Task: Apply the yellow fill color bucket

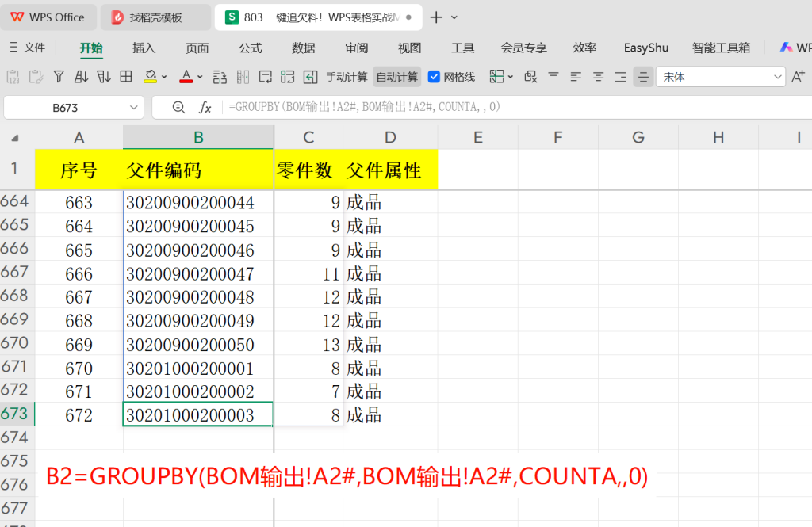Action: click(150, 77)
